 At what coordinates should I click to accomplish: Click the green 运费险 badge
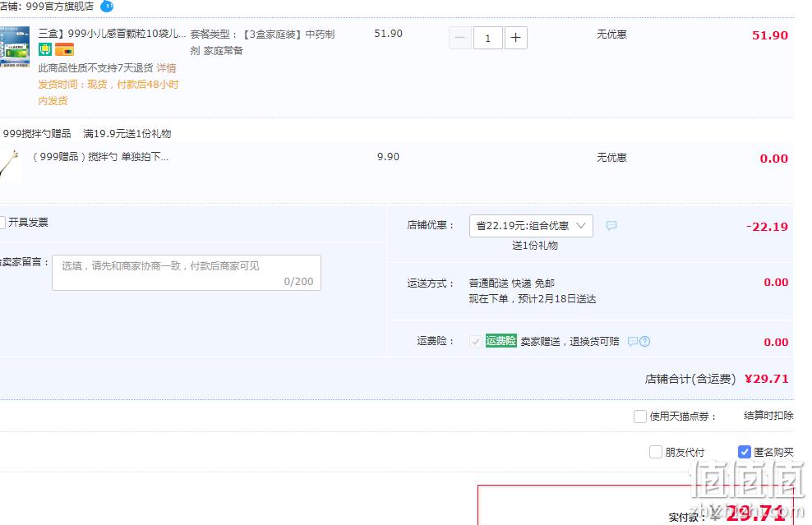coord(501,341)
